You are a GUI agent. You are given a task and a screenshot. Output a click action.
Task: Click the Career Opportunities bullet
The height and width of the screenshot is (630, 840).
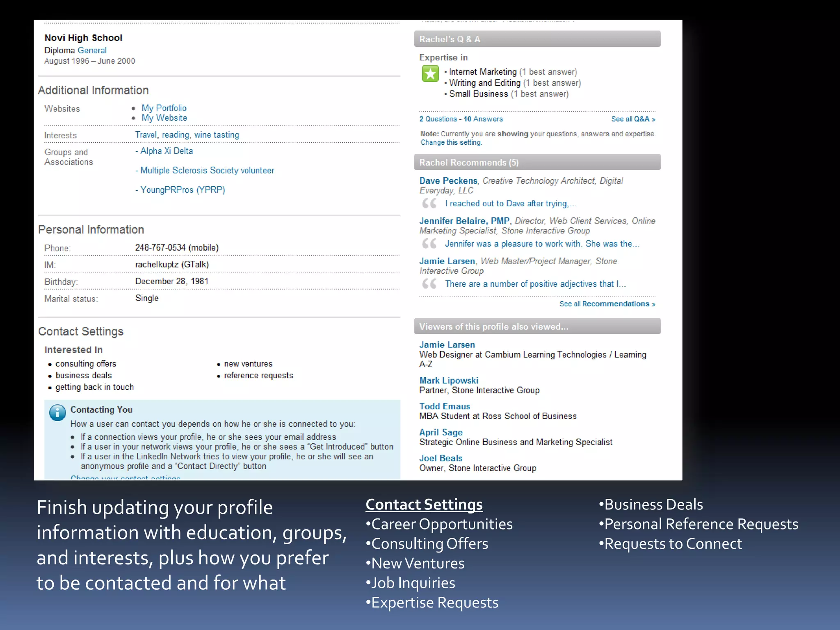tap(439, 524)
